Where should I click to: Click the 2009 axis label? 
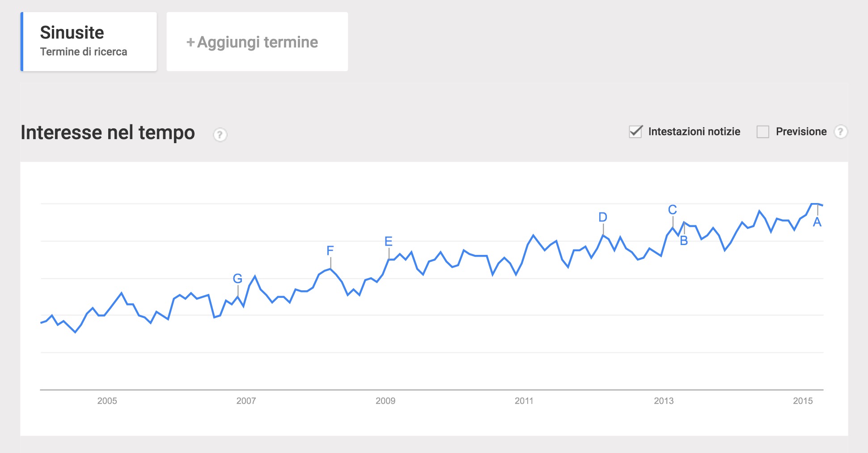pos(385,401)
